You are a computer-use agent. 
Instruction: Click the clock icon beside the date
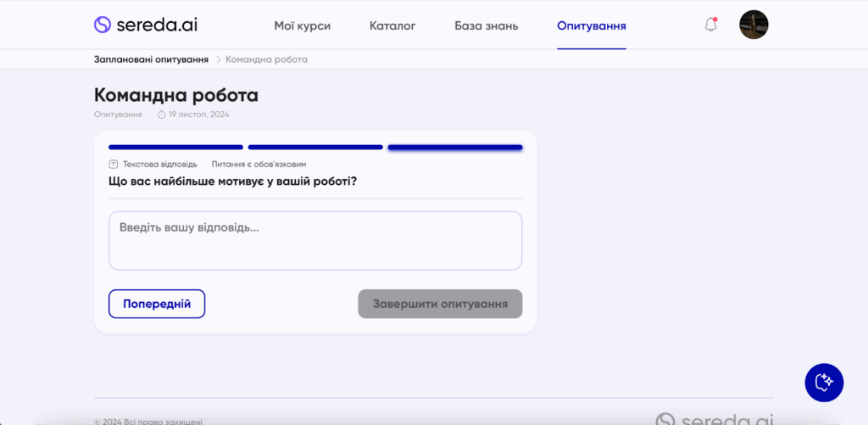pyautogui.click(x=161, y=115)
